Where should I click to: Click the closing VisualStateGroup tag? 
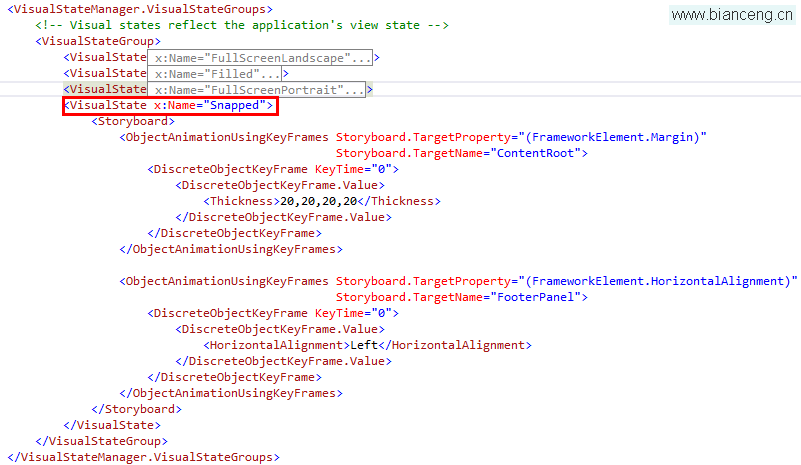pyautogui.click(x=102, y=441)
